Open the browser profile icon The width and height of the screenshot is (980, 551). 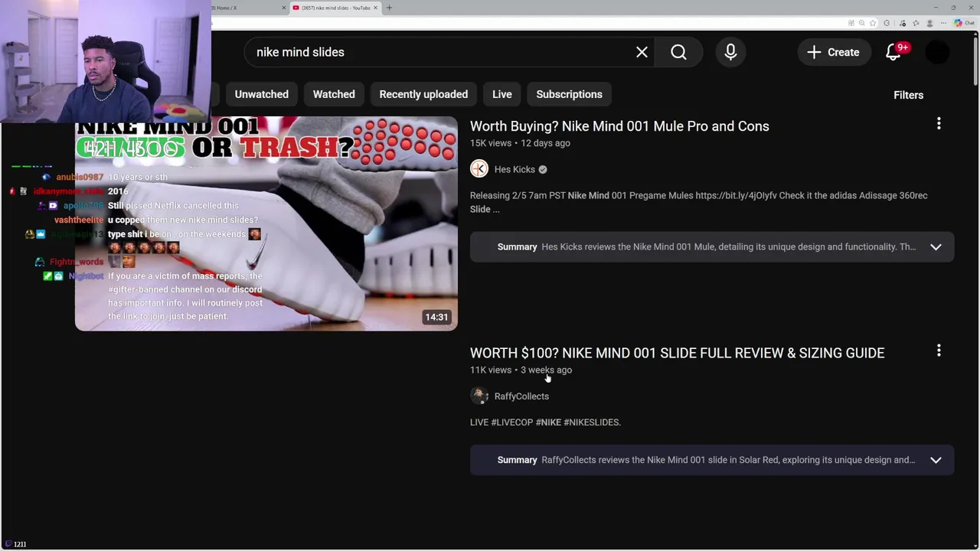pyautogui.click(x=929, y=23)
